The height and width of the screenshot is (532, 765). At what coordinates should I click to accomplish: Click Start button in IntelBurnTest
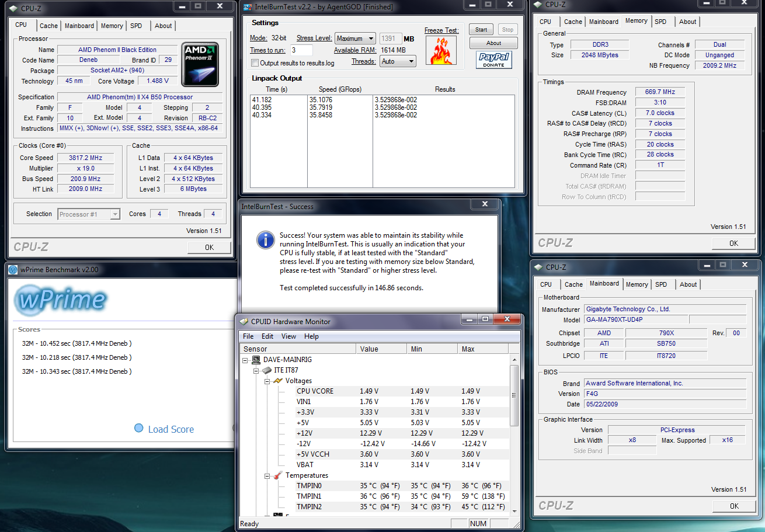point(481,29)
